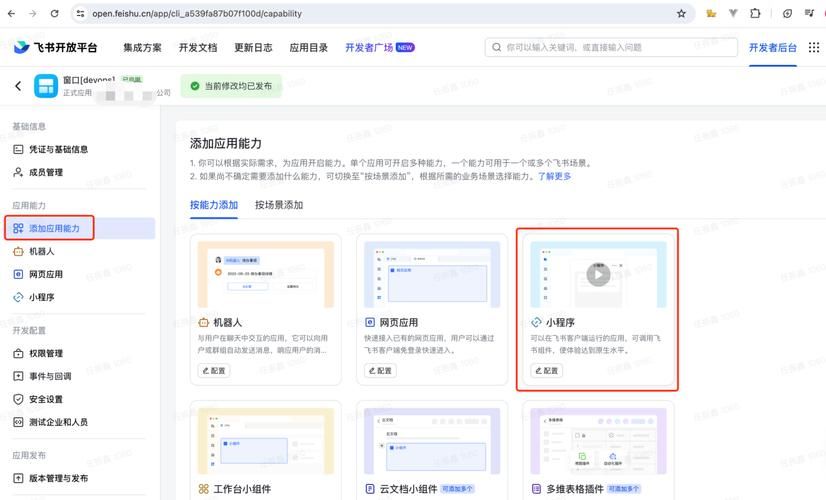826x500 pixels.
Task: Click the 工作台小组件 card title
Action: tap(242, 489)
